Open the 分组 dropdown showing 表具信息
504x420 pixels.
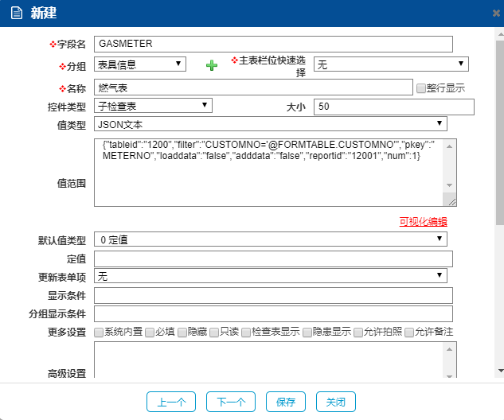(140, 64)
